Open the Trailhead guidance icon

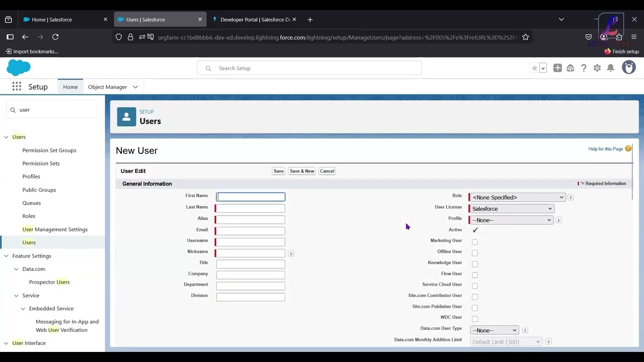[x=571, y=68]
